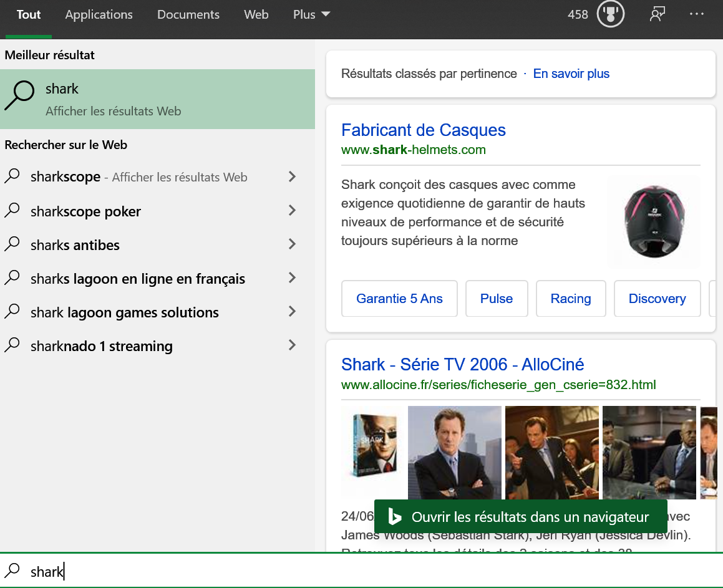Click the search icon next to sharkscope poker

click(x=12, y=211)
